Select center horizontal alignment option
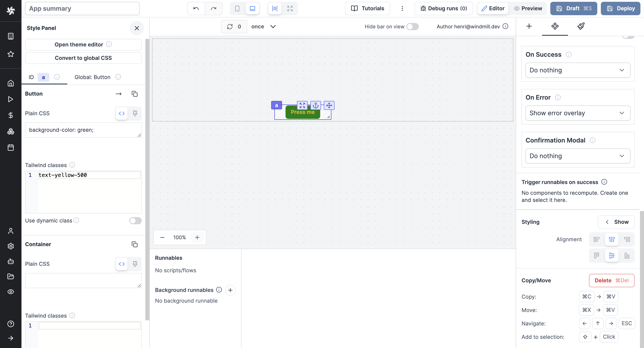This screenshot has height=348, width=644. click(x=612, y=239)
